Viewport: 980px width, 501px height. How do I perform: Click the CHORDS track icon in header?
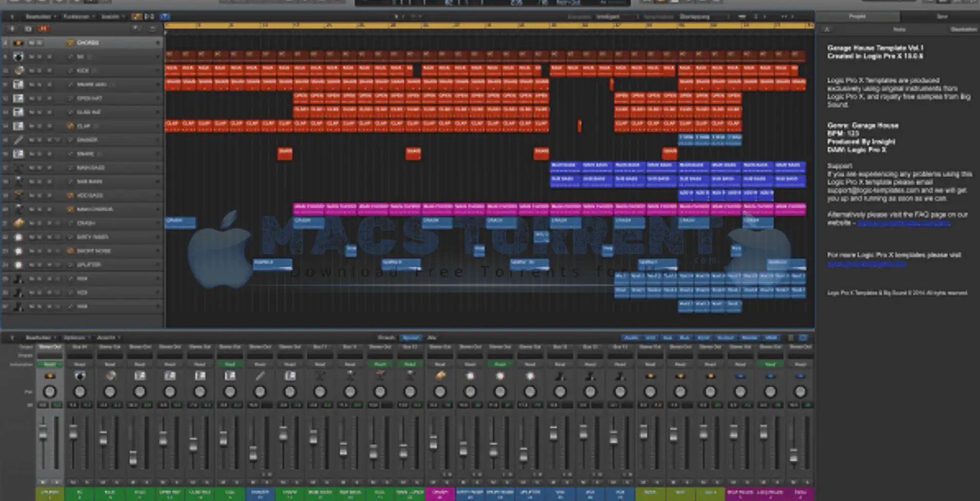click(x=18, y=43)
